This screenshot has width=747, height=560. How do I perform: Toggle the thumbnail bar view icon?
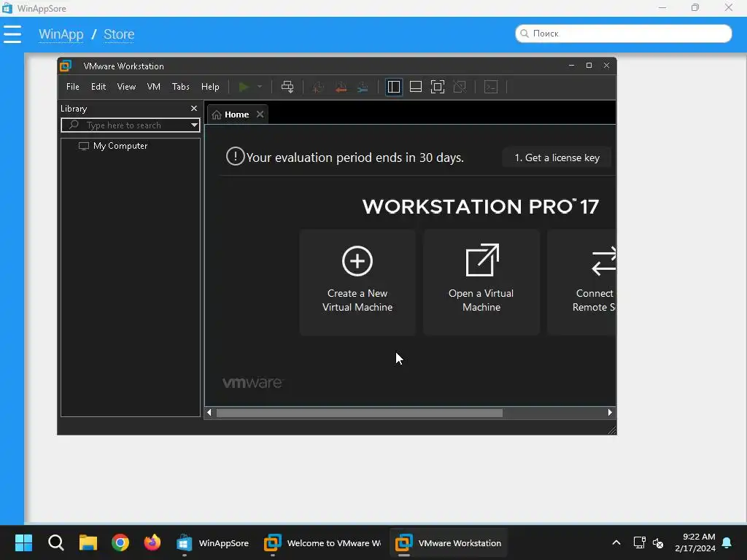pyautogui.click(x=415, y=87)
